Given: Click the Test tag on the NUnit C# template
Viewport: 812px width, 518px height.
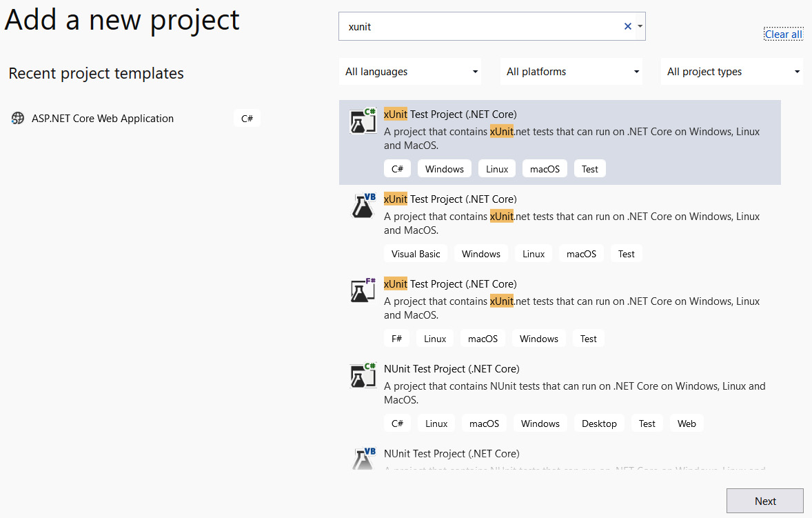Looking at the screenshot, I should 647,423.
